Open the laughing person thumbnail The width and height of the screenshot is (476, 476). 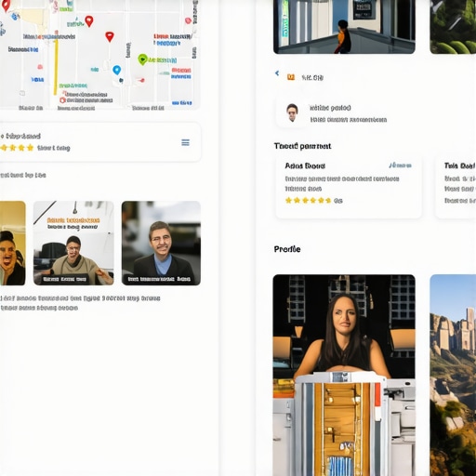tap(13, 244)
